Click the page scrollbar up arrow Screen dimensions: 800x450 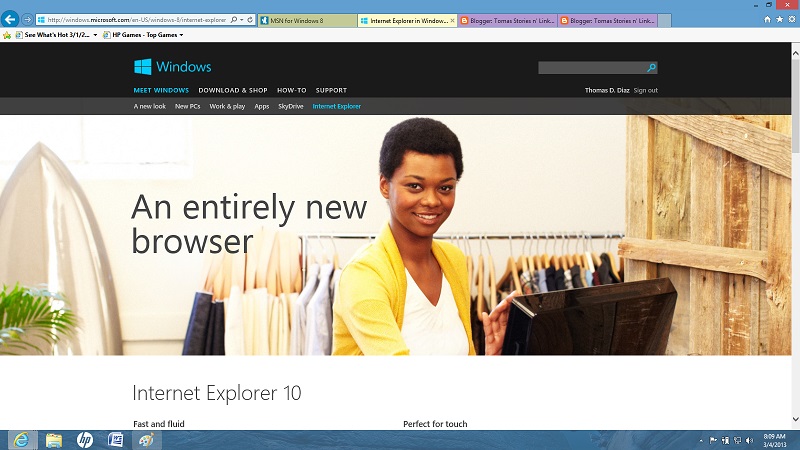[795, 53]
